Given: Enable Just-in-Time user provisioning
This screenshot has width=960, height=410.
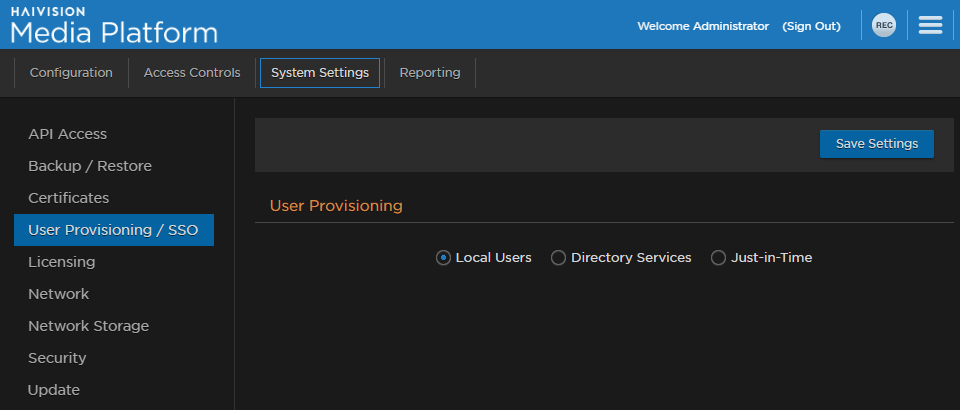Looking at the screenshot, I should click(718, 258).
